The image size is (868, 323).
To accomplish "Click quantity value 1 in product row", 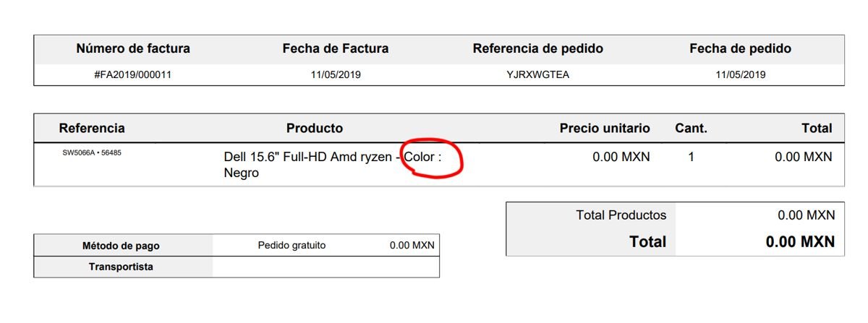I will coord(691,157).
